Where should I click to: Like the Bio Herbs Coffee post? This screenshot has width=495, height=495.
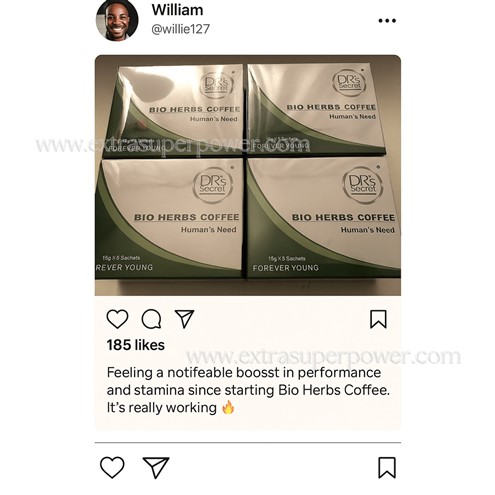click(x=117, y=319)
